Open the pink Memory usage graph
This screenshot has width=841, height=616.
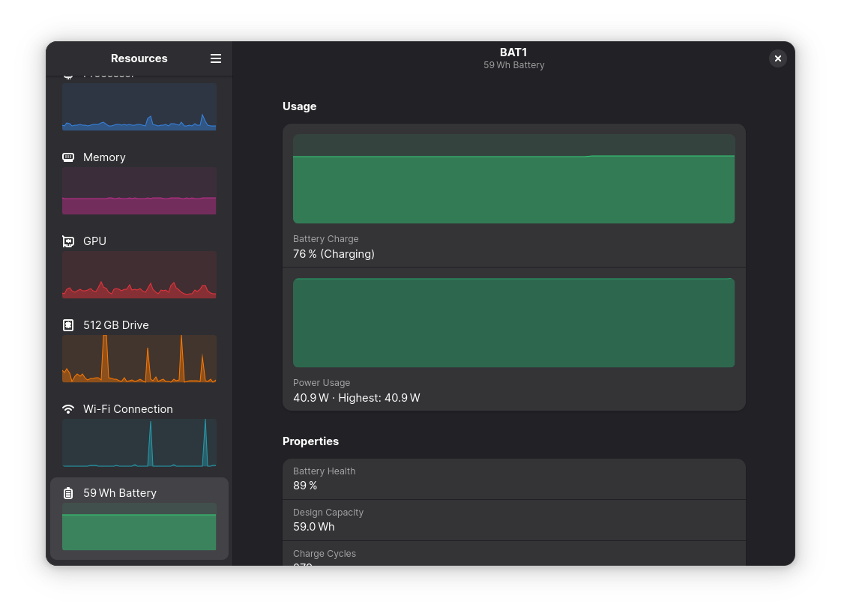[x=139, y=191]
